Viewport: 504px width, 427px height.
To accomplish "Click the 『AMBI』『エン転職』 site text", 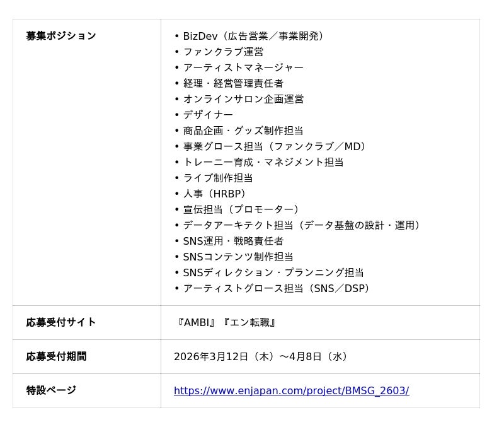I will coord(227,322).
